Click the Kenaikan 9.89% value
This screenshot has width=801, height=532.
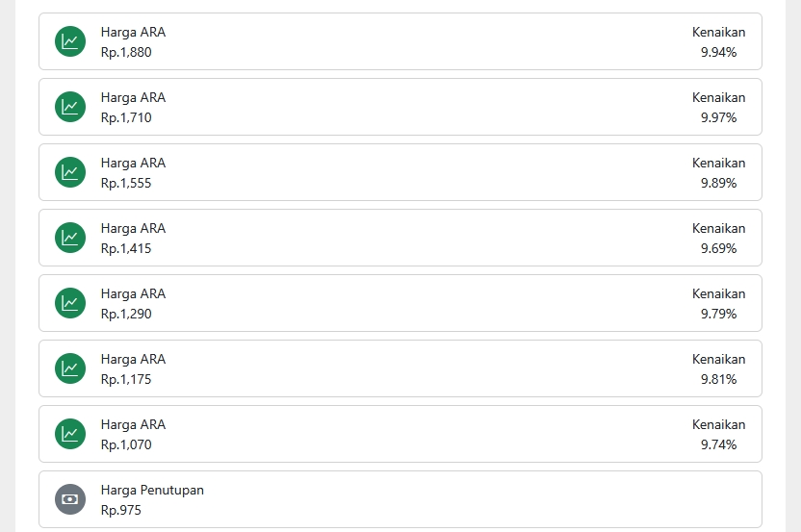[719, 183]
